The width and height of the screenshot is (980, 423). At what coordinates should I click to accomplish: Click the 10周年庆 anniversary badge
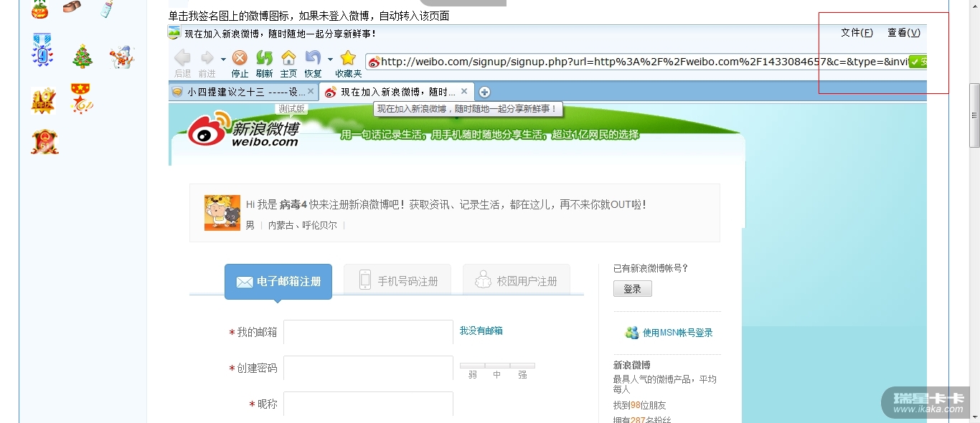pos(43,100)
